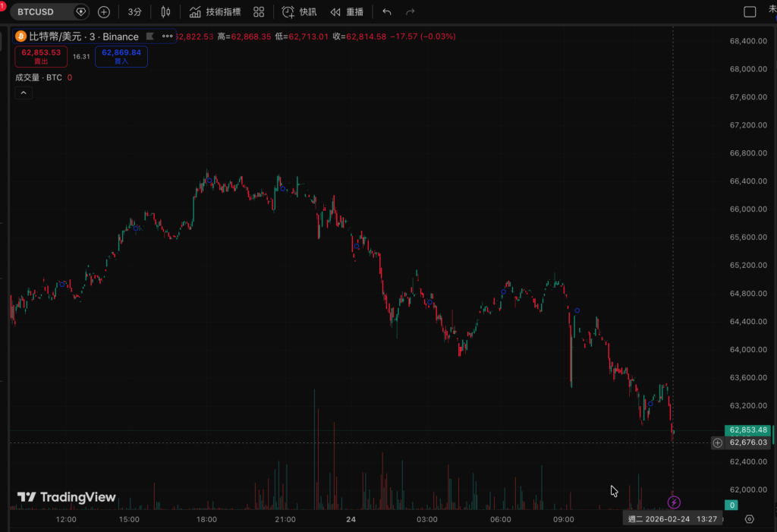Open the candlestick chart type selector
This screenshot has height=532, width=777.
tap(165, 12)
